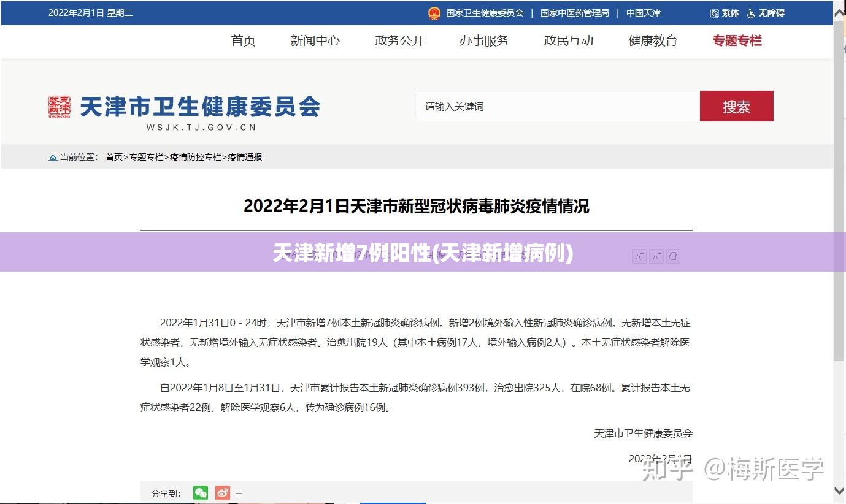846x504 pixels.
Task: Click the red 搜索 button
Action: point(737,106)
